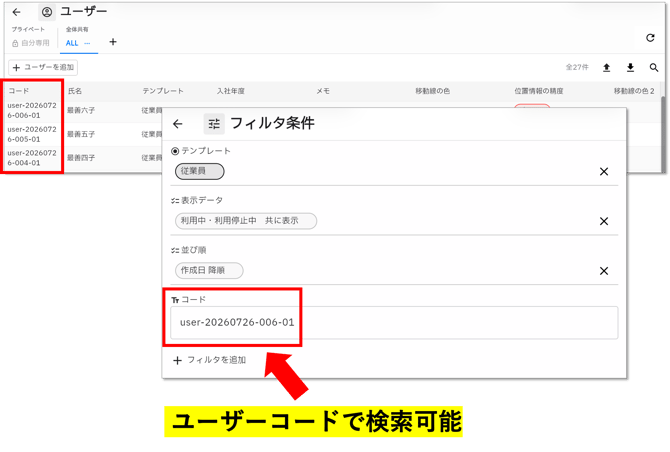Go back from the ユーザー page
670x452 pixels.
tap(16, 12)
